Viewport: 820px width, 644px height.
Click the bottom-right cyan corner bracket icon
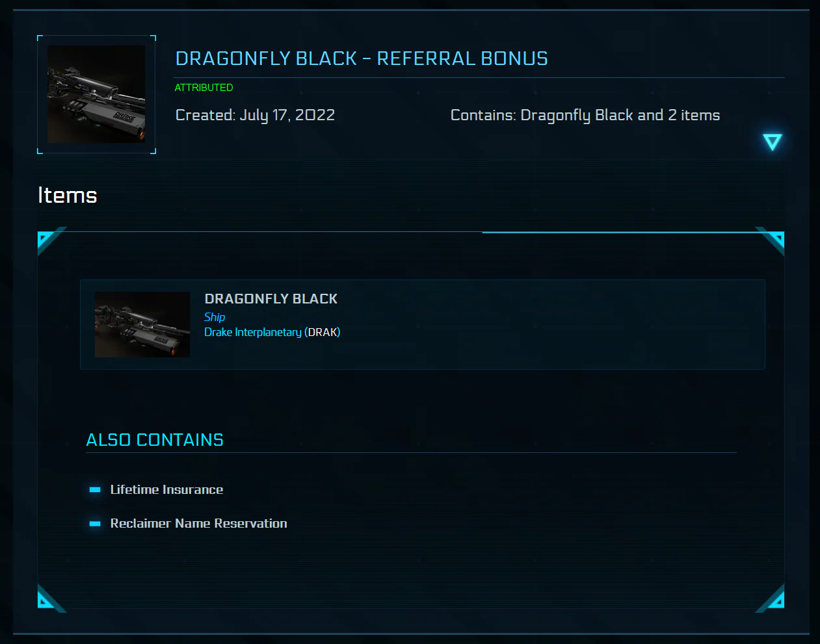[x=773, y=599]
